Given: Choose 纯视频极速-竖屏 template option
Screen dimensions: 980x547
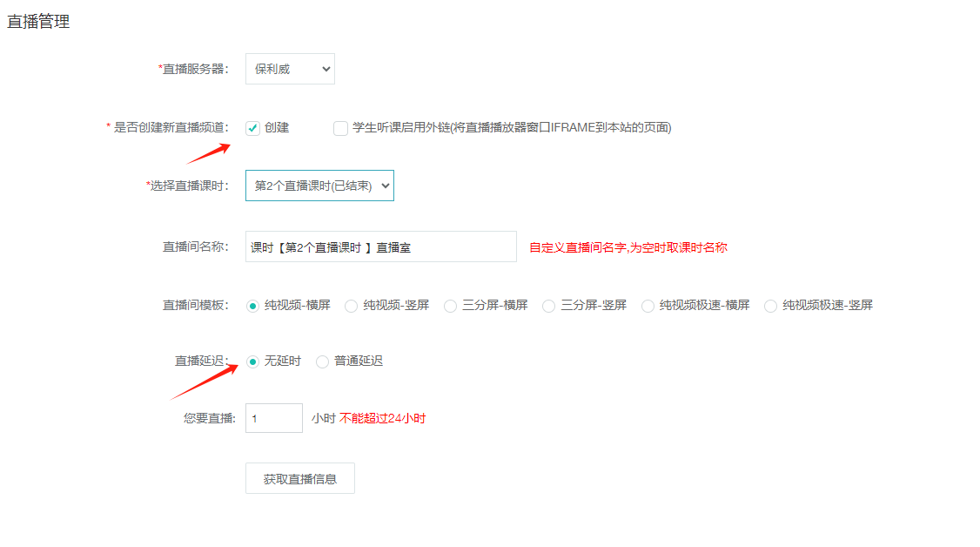Looking at the screenshot, I should pyautogui.click(x=770, y=306).
